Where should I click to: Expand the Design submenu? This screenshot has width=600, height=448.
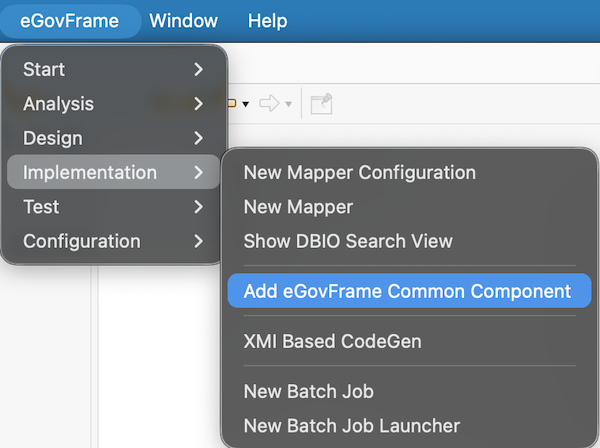pyautogui.click(x=113, y=138)
